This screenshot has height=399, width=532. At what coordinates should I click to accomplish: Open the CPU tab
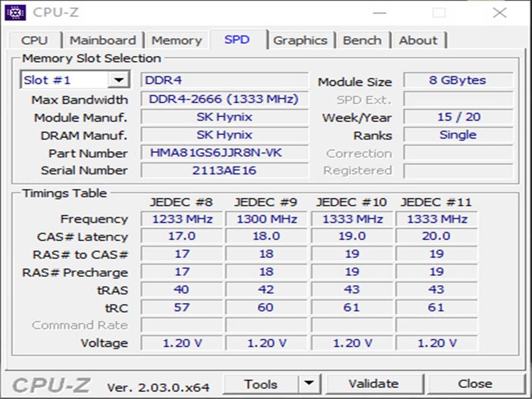click(34, 40)
